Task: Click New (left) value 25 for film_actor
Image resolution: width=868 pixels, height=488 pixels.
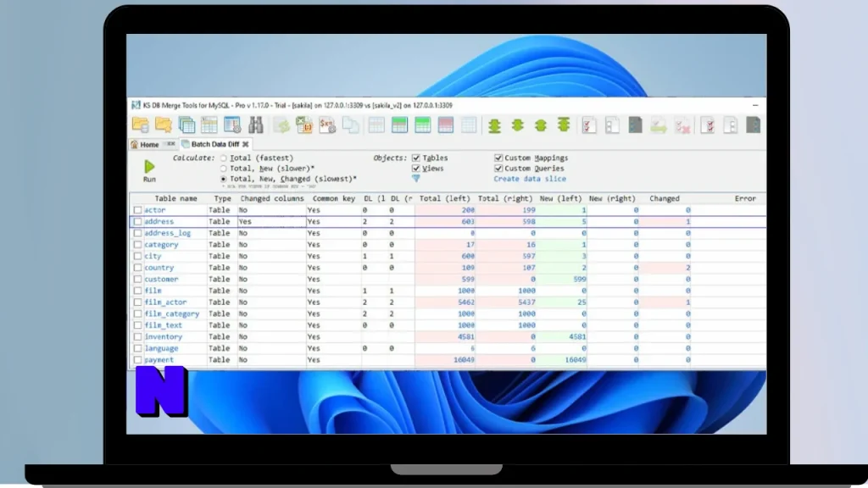Action: [x=581, y=302]
